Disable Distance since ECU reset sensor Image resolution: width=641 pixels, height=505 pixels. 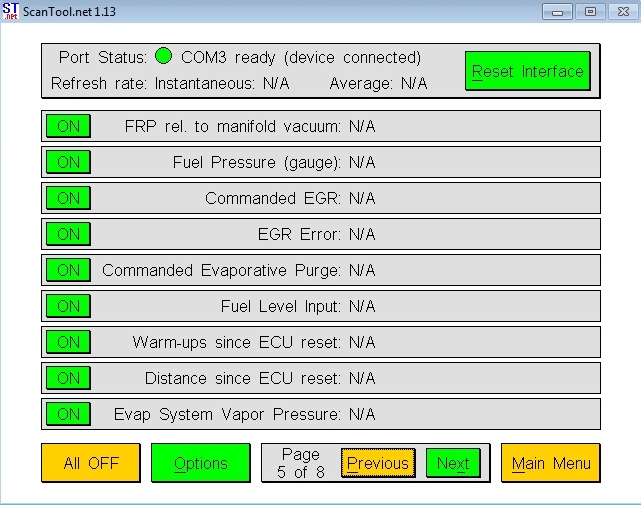coord(68,378)
